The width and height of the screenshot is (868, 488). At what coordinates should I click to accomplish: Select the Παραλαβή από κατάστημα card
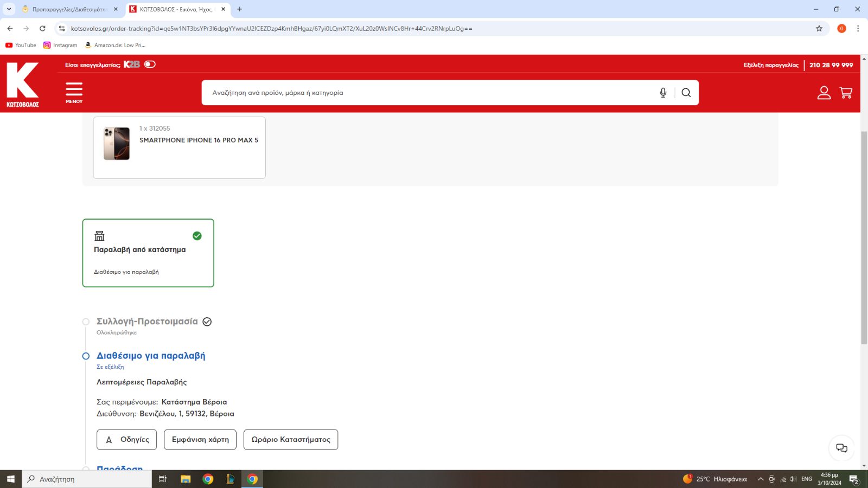click(148, 253)
